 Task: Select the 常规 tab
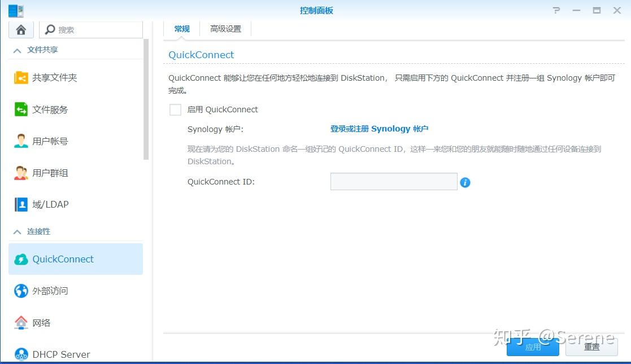[x=181, y=28]
